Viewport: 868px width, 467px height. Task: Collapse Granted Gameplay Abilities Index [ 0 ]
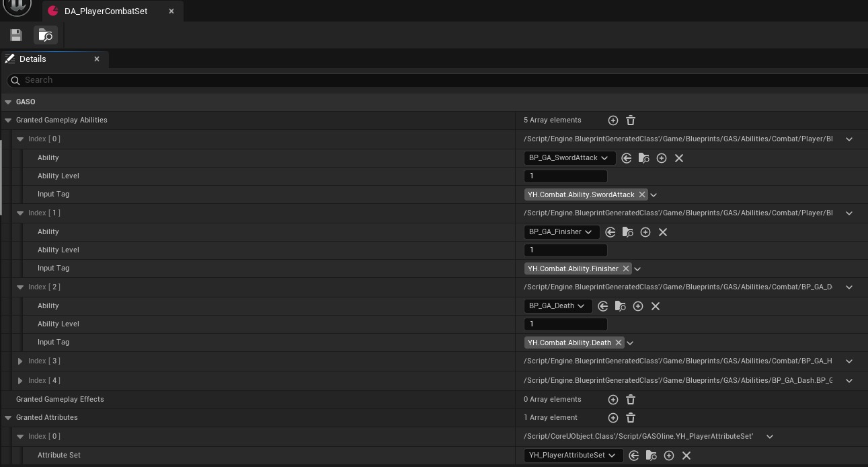click(20, 139)
